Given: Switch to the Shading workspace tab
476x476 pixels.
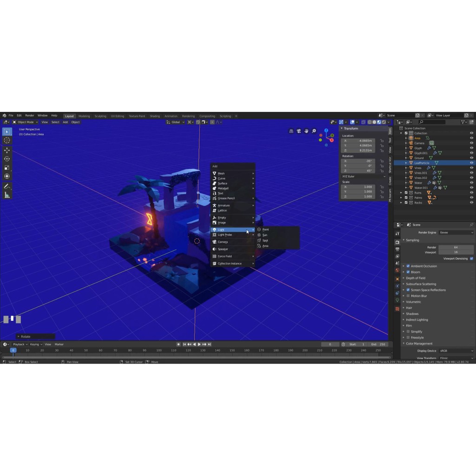Looking at the screenshot, I should [x=155, y=116].
